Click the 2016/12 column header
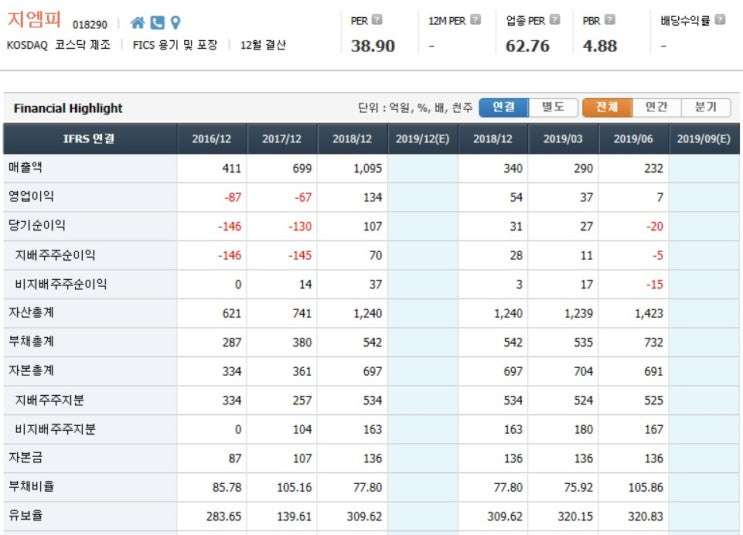 tap(211, 139)
